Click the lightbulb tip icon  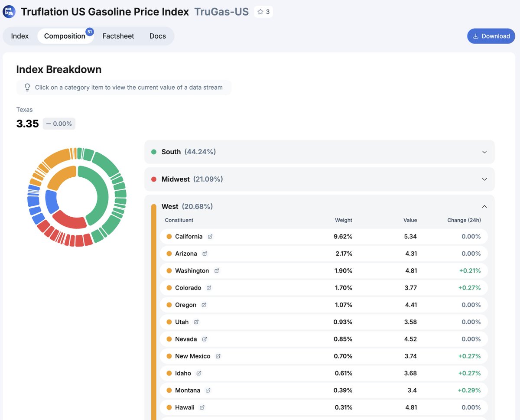(x=27, y=87)
